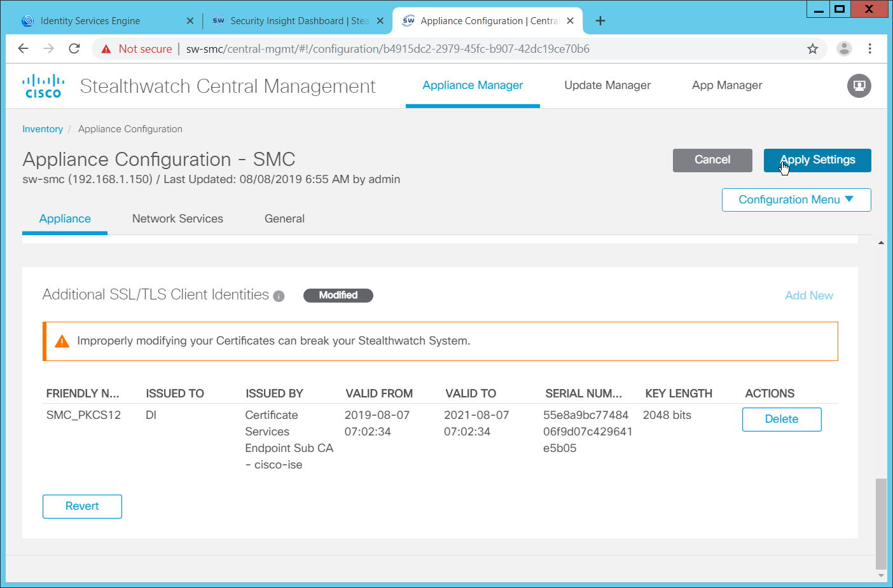The width and height of the screenshot is (893, 588).
Task: Open a new browser tab
Action: click(x=600, y=21)
